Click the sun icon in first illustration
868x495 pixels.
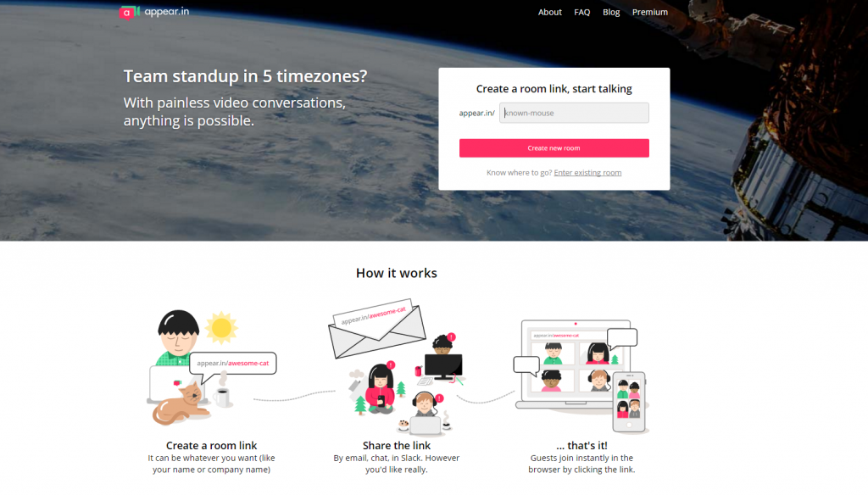221,328
